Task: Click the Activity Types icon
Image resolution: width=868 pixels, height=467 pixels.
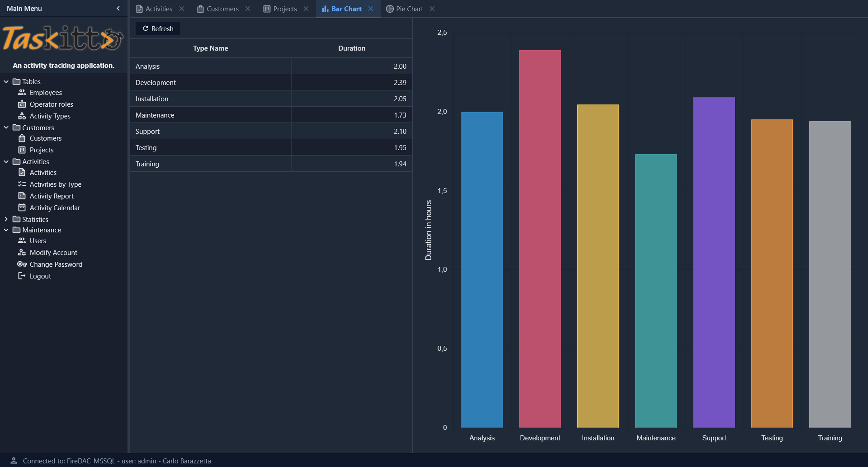Action: tap(22, 116)
